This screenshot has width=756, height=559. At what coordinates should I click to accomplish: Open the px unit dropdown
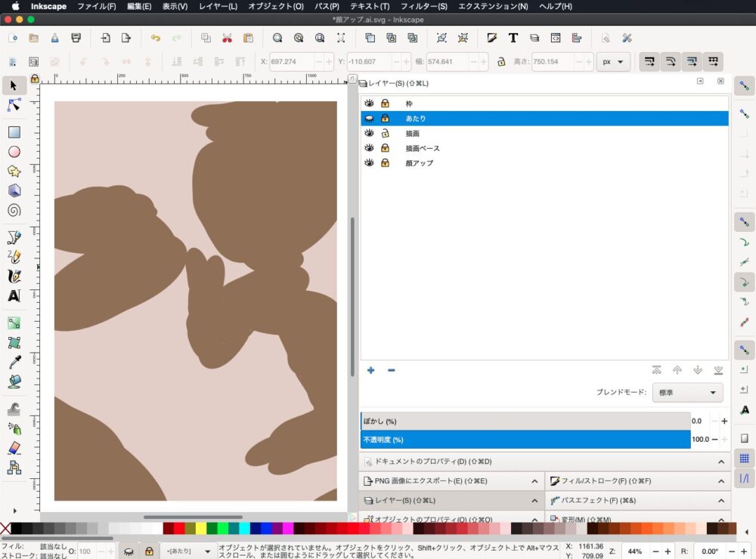point(612,62)
